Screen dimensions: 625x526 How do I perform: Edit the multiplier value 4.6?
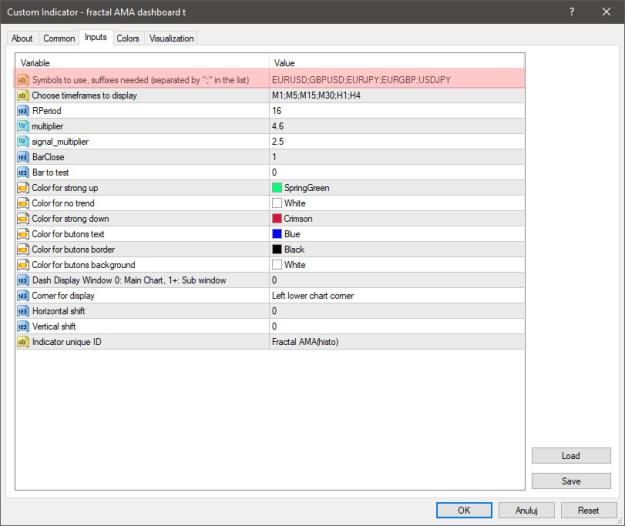click(397, 126)
